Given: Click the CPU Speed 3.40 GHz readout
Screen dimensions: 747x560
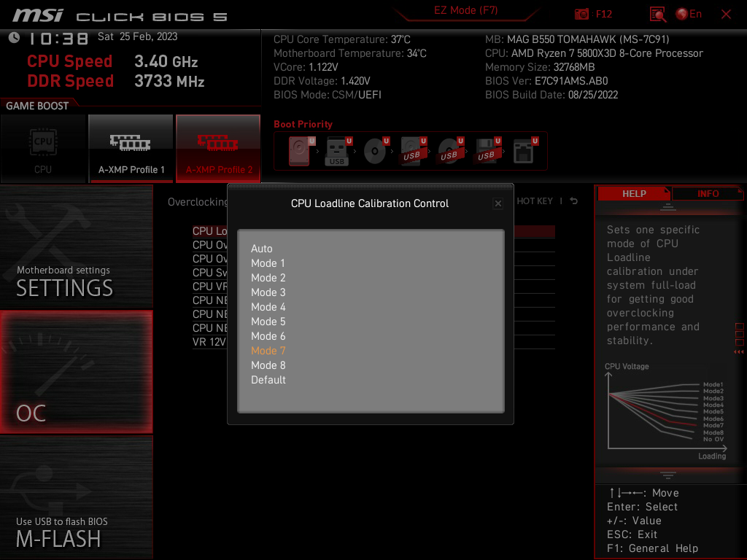Looking at the screenshot, I should pos(112,61).
